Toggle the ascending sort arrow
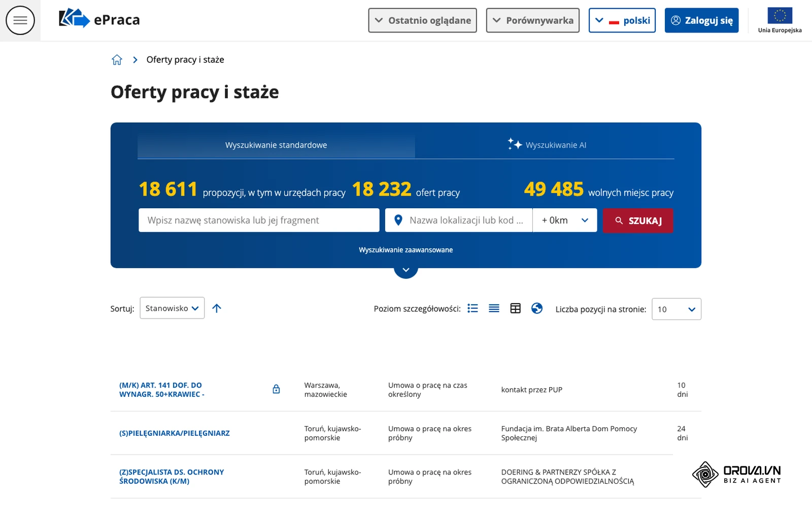The height and width of the screenshot is (508, 812). click(217, 308)
